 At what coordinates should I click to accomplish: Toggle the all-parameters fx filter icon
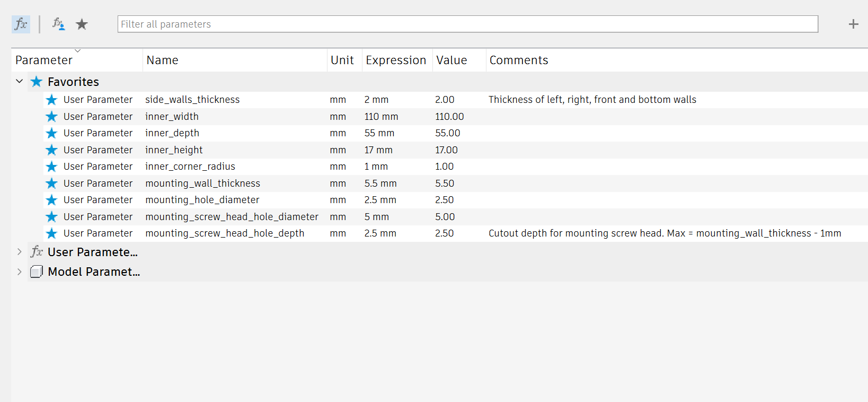click(x=21, y=24)
